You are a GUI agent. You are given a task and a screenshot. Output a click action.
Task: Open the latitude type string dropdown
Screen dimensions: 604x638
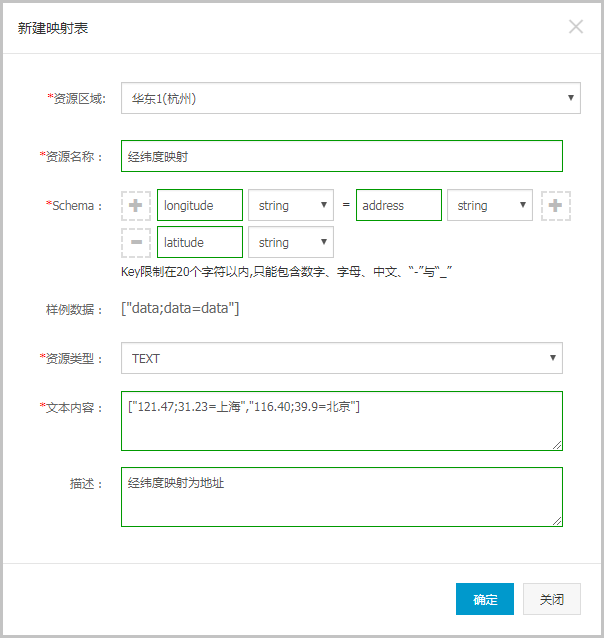pyautogui.click(x=291, y=242)
